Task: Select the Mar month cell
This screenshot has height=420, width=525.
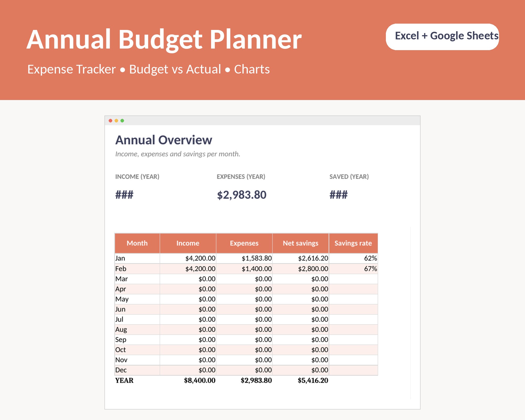Action: [137, 279]
